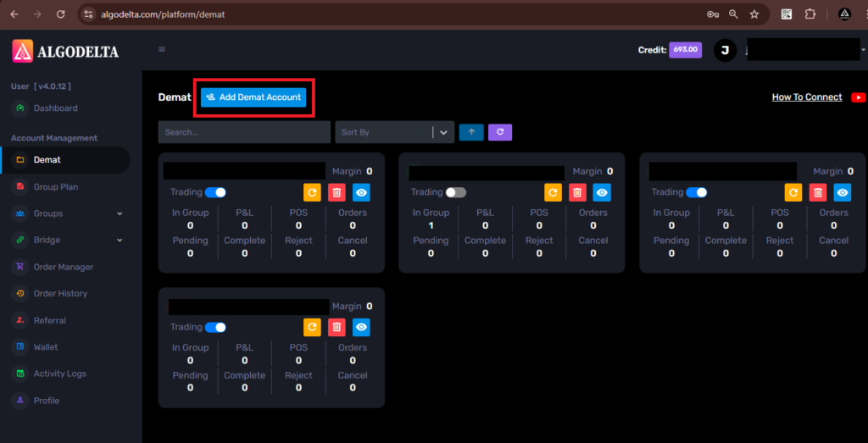The width and height of the screenshot is (868, 443).
Task: Focus the Search field
Action: [x=244, y=132]
